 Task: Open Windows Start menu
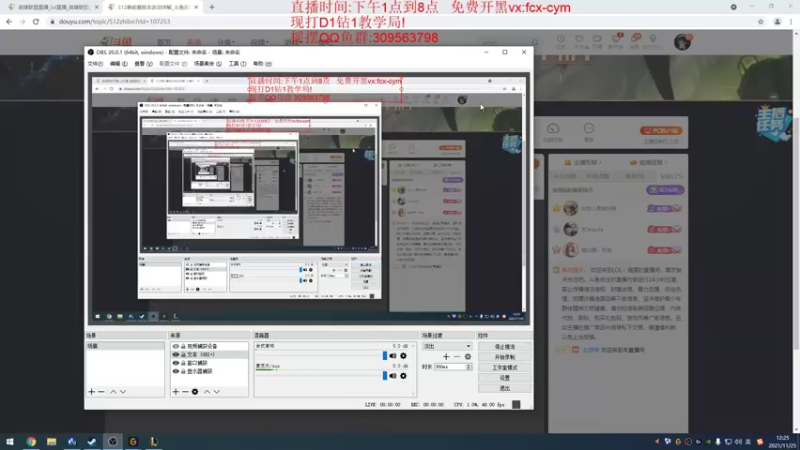(x=10, y=441)
